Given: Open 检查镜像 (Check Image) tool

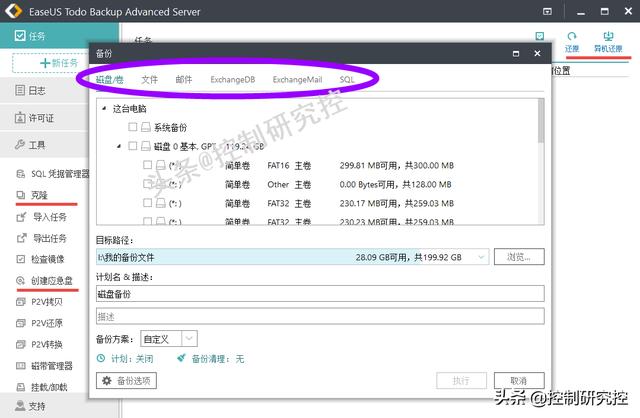Looking at the screenshot, I should 40,259.
